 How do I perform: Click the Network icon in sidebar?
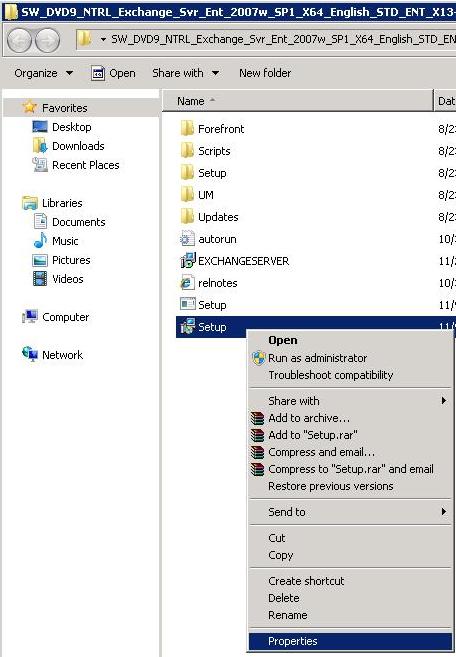(x=29, y=354)
